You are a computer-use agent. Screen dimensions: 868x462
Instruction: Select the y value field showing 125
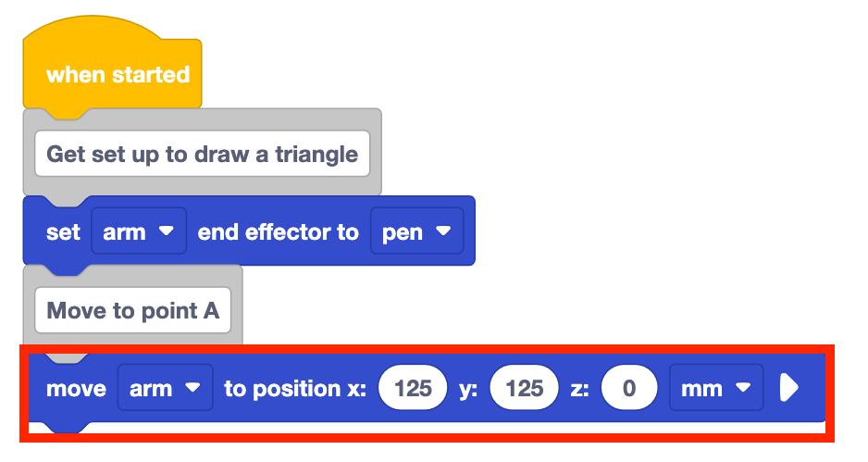click(525, 389)
